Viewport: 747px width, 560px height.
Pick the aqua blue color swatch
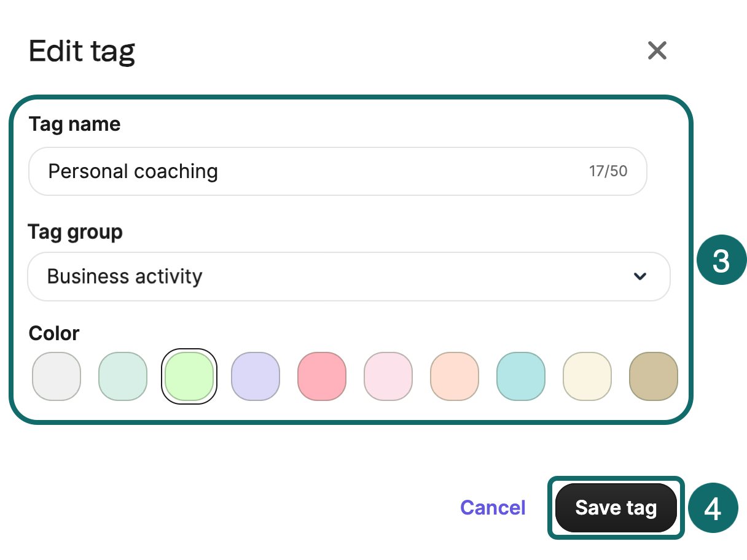[521, 376]
